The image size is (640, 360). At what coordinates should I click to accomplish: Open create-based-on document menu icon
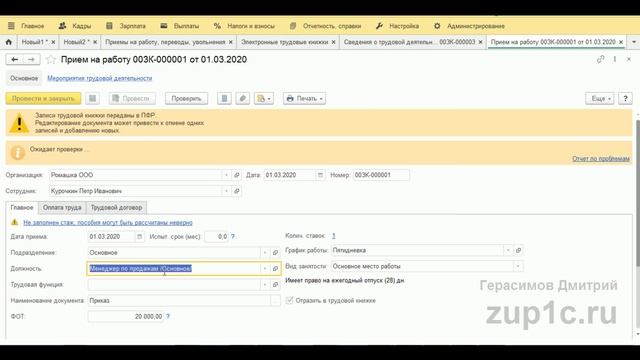263,98
